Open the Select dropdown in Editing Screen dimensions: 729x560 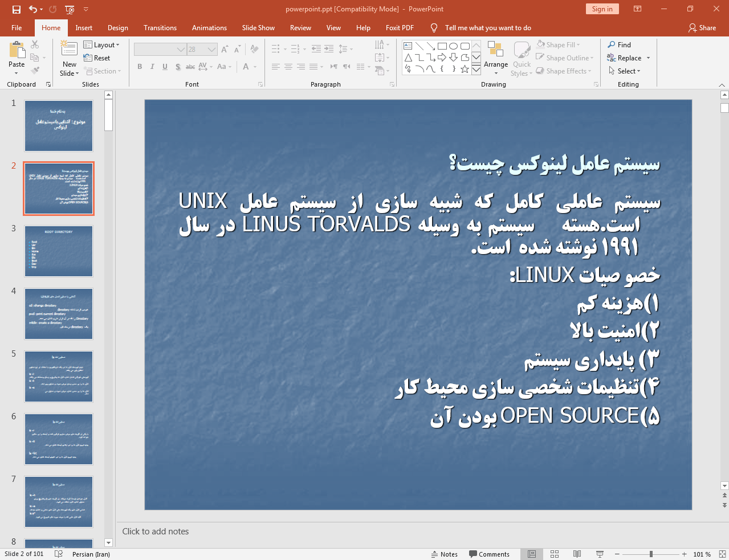[x=625, y=71]
